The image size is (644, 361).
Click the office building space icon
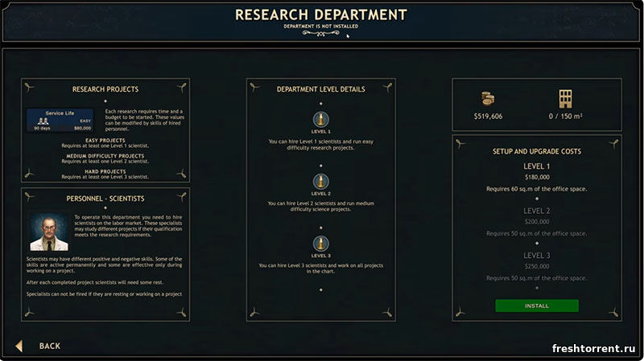pyautogui.click(x=566, y=98)
